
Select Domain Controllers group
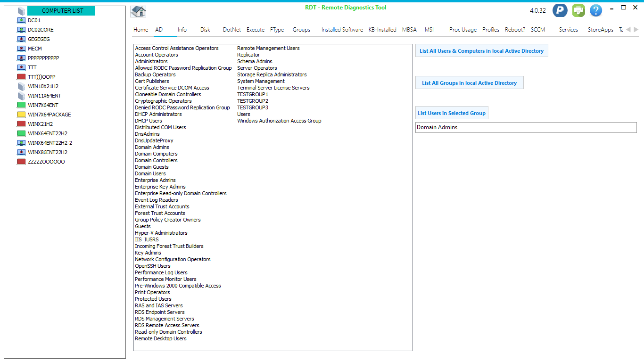[156, 160]
